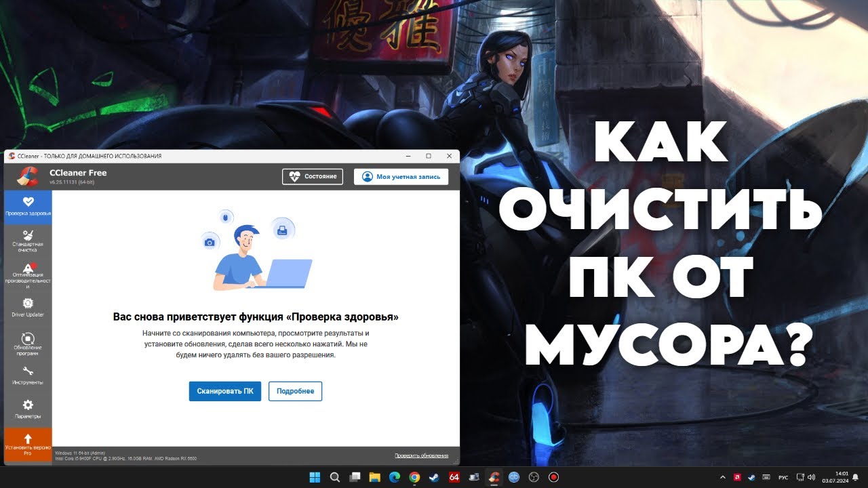Image resolution: width=868 pixels, height=488 pixels.
Task: Open Моя учетная запись
Action: pyautogui.click(x=401, y=176)
